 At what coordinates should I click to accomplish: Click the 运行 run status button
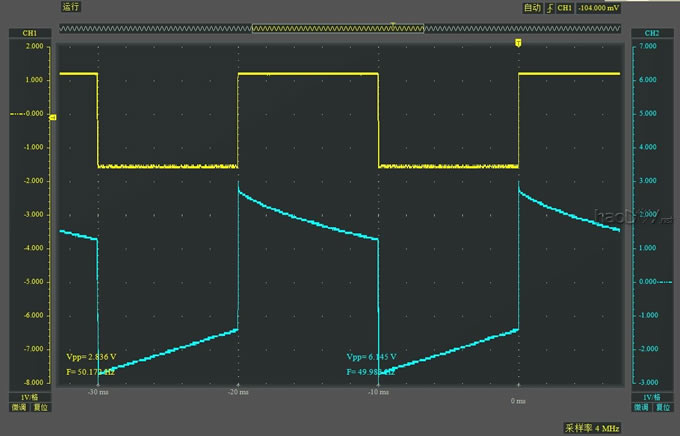point(71,7)
